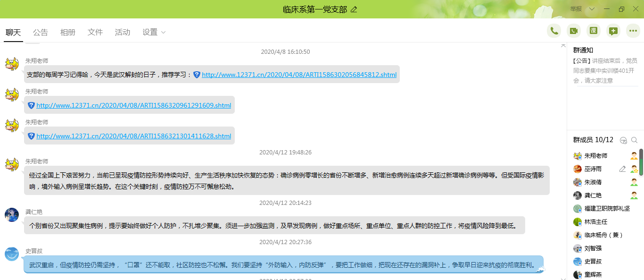This screenshot has height=280, width=644.
Task: Open the 相册 tab
Action: pyautogui.click(x=68, y=33)
